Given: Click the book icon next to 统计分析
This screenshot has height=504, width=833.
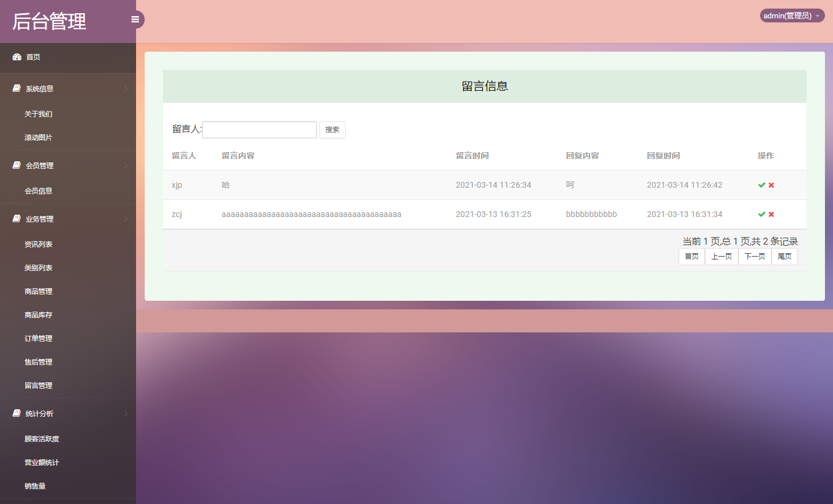Looking at the screenshot, I should (x=16, y=413).
